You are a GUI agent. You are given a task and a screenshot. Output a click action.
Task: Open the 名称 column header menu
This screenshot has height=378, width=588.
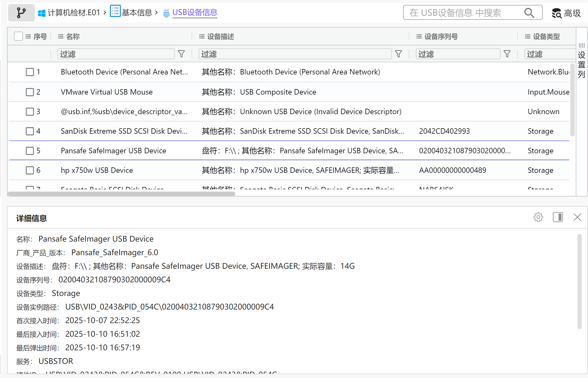tap(61, 36)
